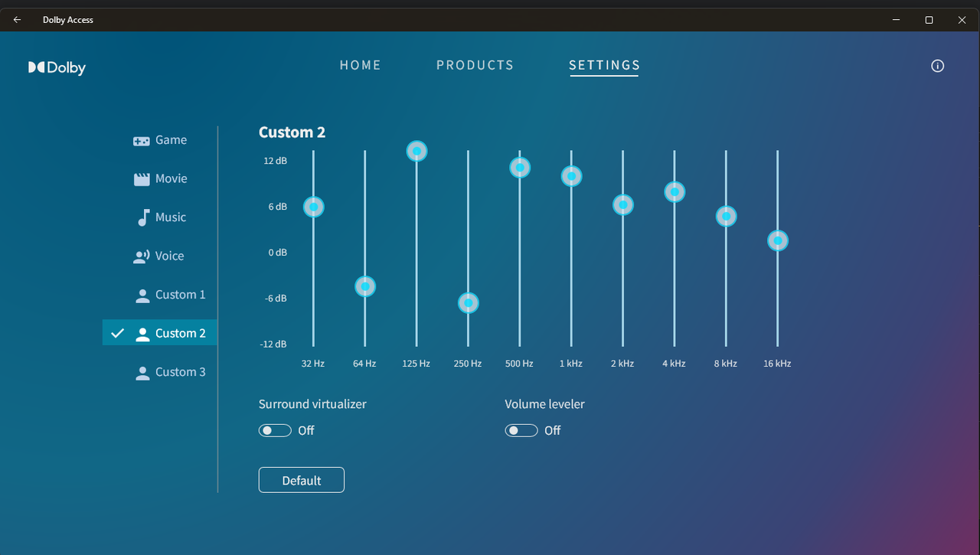
Task: Click the Dolby logo
Action: click(57, 67)
